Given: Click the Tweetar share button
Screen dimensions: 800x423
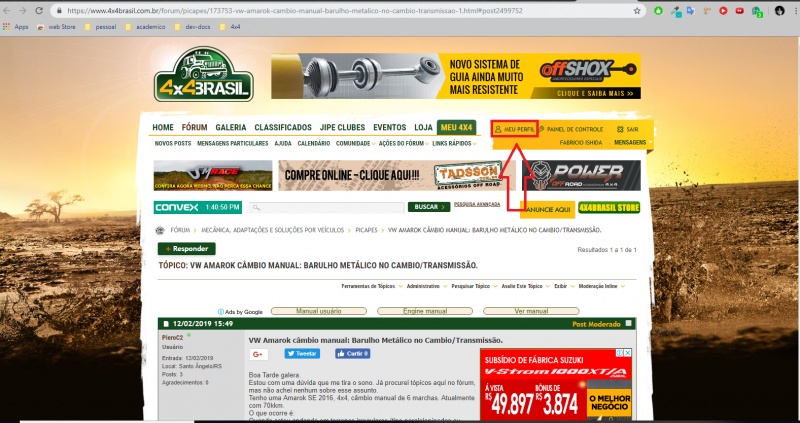Looking at the screenshot, I should [302, 354].
